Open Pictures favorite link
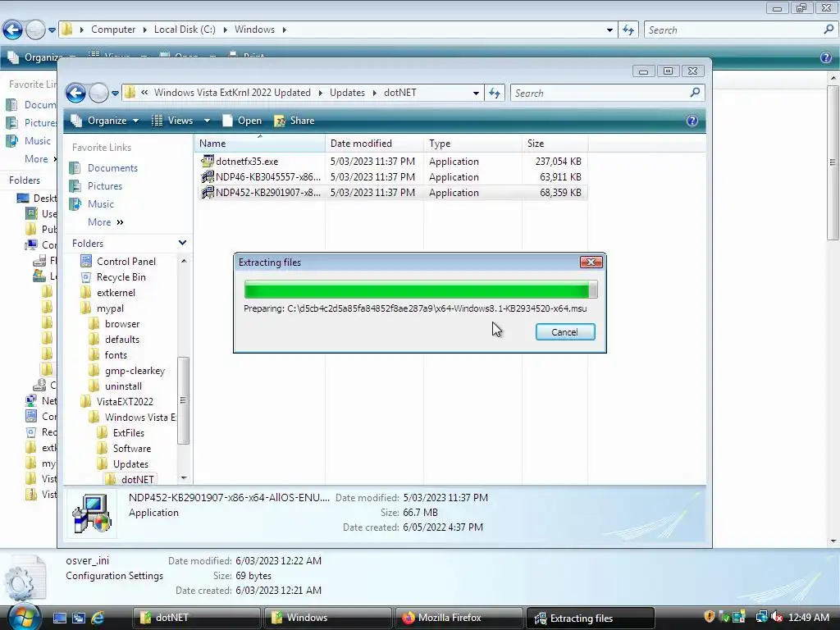Viewport: 840px width, 630px height. (105, 186)
